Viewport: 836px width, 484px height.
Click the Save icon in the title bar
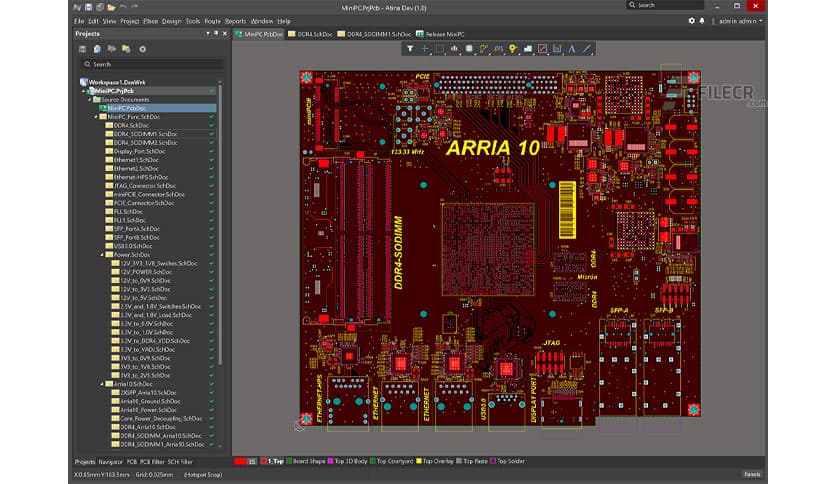tap(89, 7)
